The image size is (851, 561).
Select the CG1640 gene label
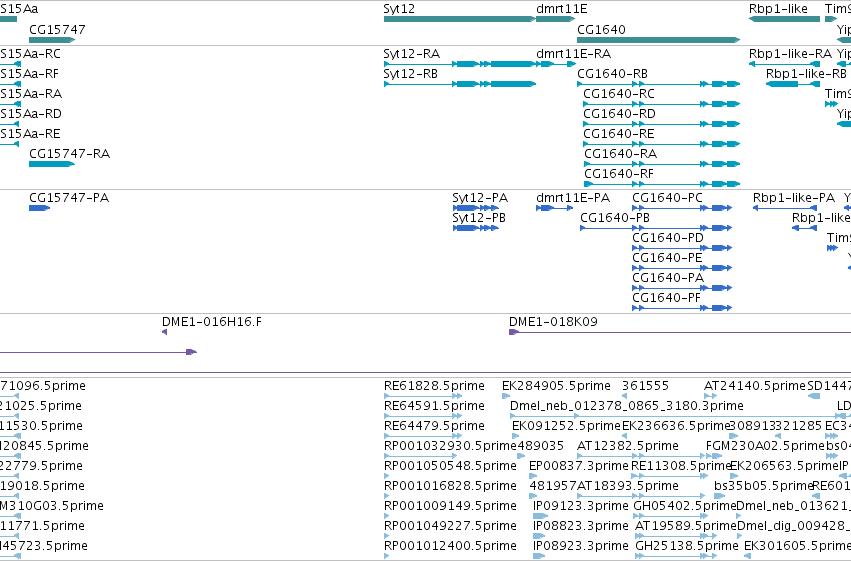tap(601, 30)
